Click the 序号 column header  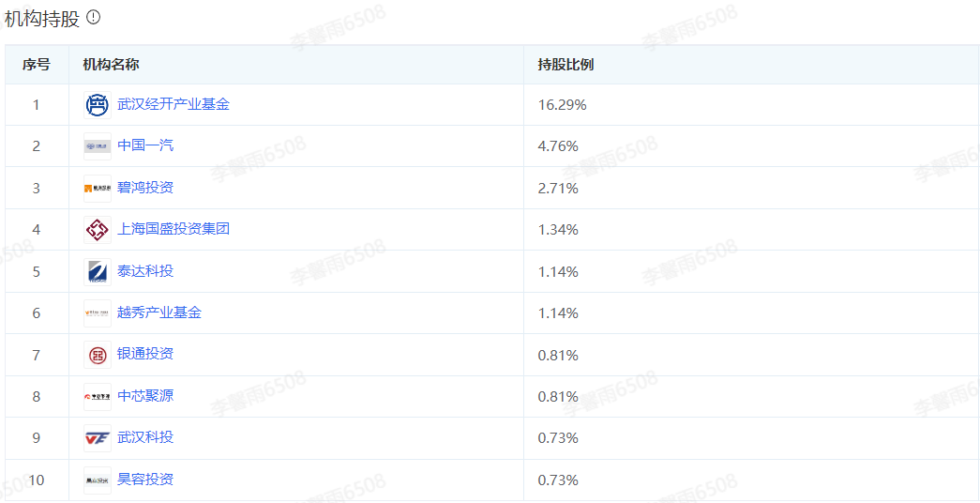[x=37, y=65]
